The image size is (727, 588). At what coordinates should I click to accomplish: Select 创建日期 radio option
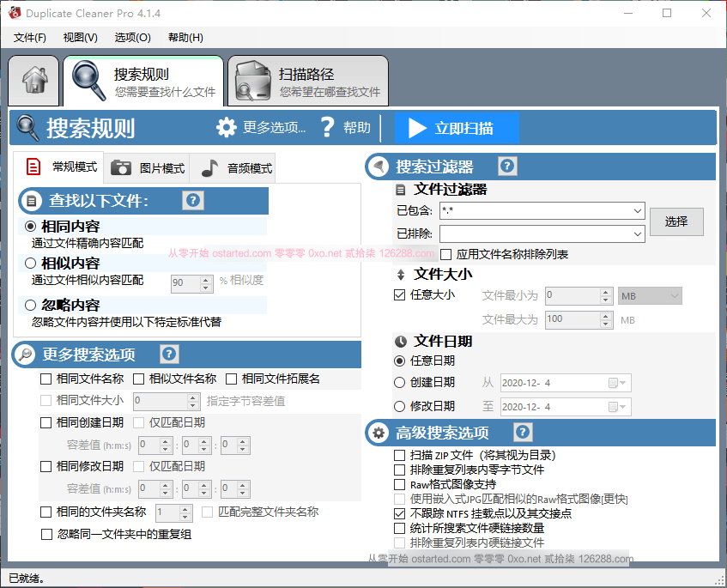400,383
